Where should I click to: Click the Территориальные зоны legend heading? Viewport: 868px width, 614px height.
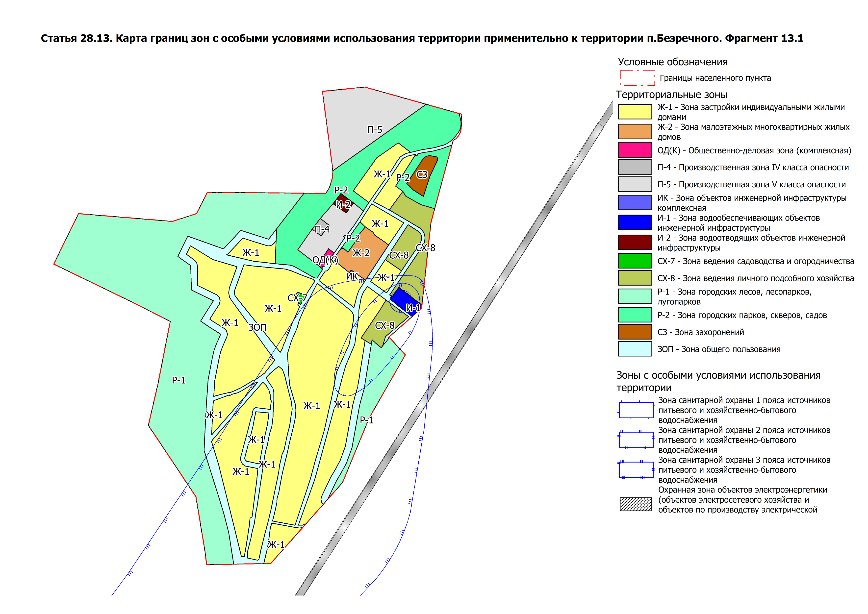[671, 95]
